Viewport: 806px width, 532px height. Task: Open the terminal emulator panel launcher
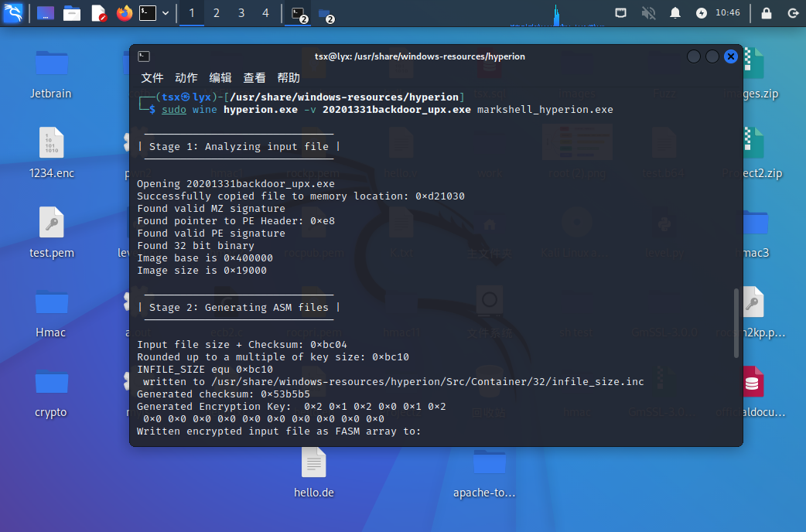[x=148, y=13]
